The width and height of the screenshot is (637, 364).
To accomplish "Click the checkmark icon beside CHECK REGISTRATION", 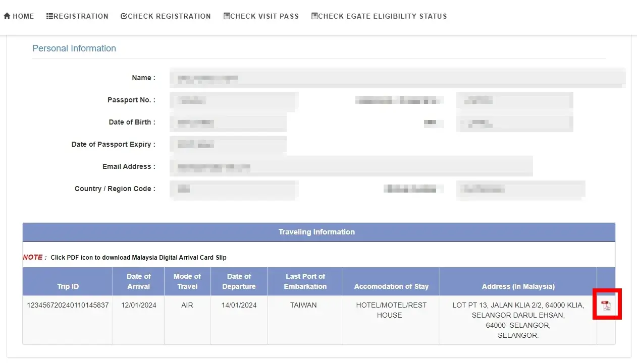I will 124,16.
